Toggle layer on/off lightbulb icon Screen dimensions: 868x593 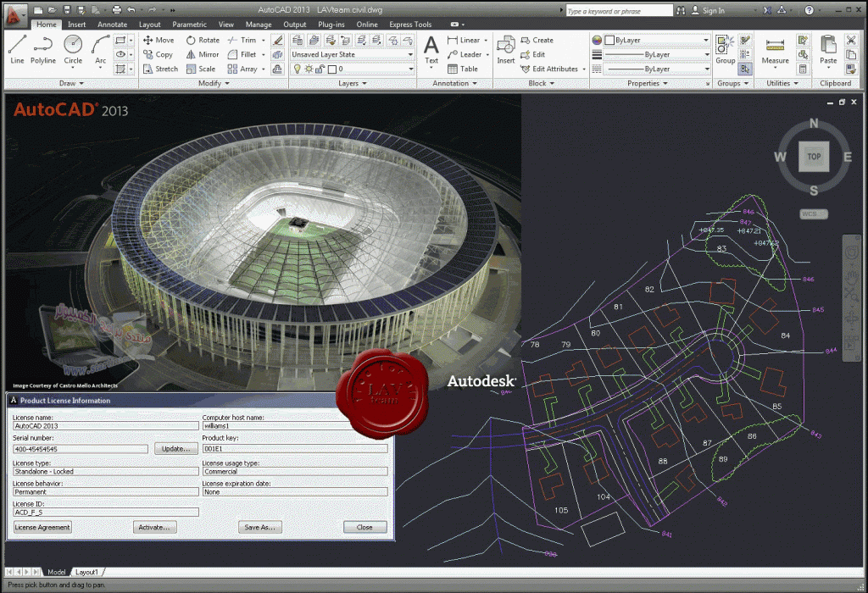(298, 69)
